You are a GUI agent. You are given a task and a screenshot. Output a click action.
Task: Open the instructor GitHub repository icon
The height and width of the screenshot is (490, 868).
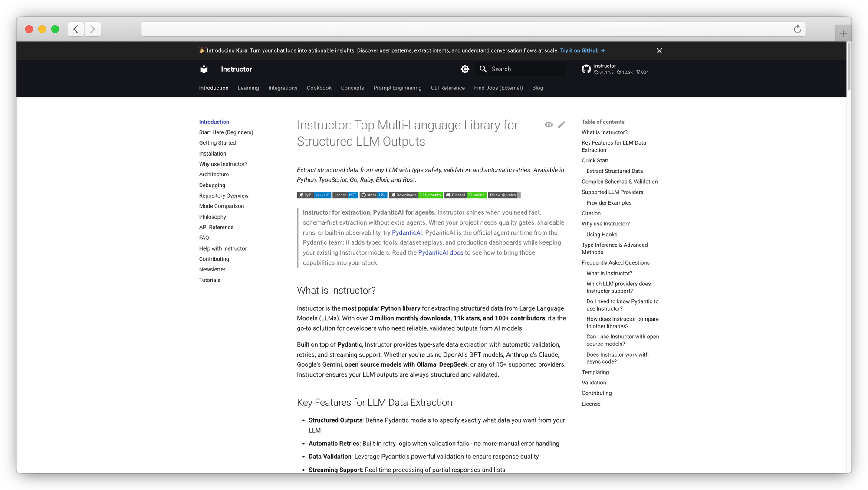point(586,69)
